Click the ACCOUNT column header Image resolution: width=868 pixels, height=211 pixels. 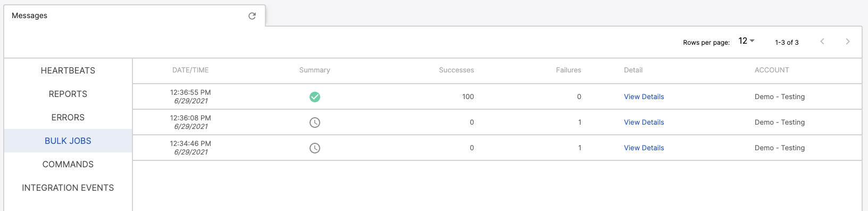772,70
